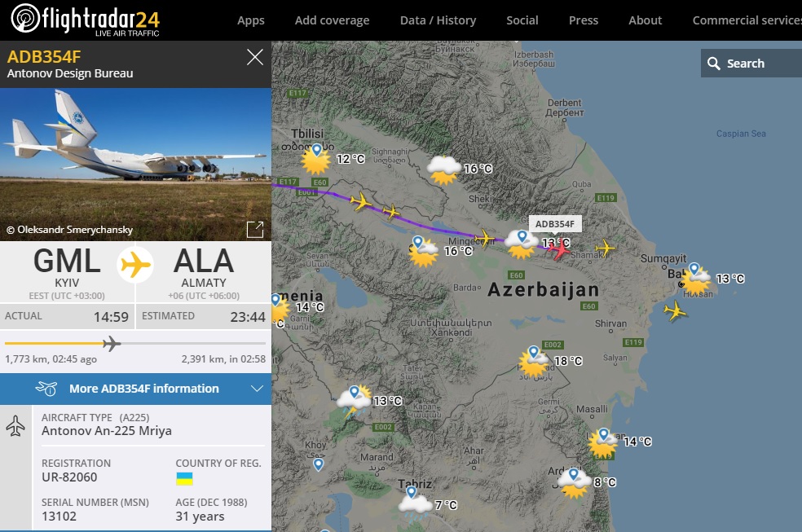This screenshot has width=802, height=532.
Task: Open the Apps menu item
Action: pos(251,20)
